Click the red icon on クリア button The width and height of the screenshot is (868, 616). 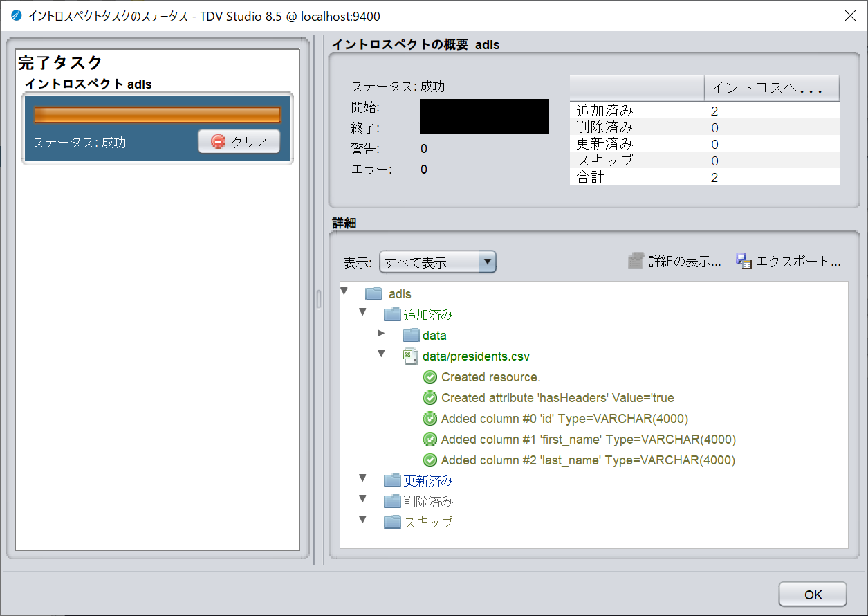click(219, 142)
